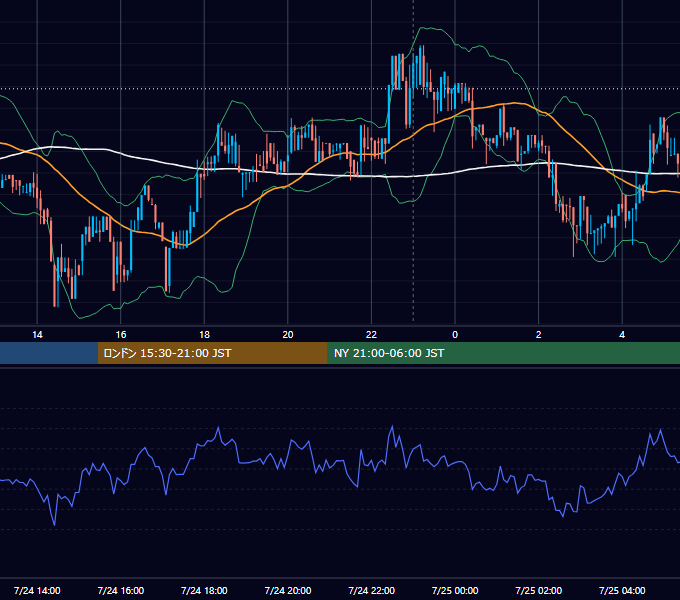The width and height of the screenshot is (680, 600).
Task: Select the 20 hour label on price chart axis
Action: [x=288, y=335]
